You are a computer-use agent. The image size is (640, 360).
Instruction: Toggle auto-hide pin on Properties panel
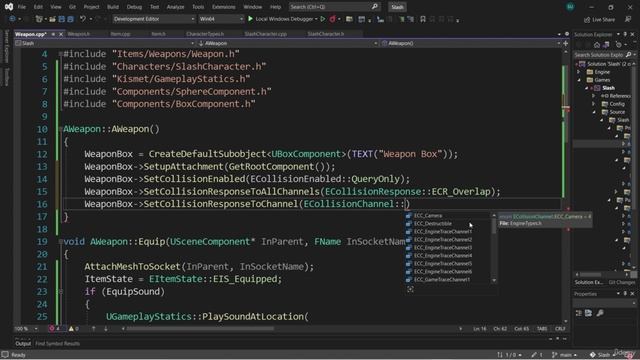point(625,294)
